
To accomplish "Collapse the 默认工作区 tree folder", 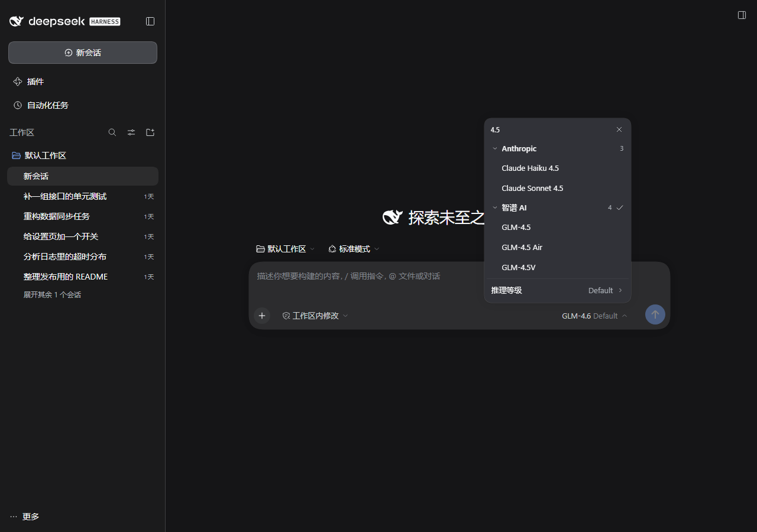I will coord(83,155).
